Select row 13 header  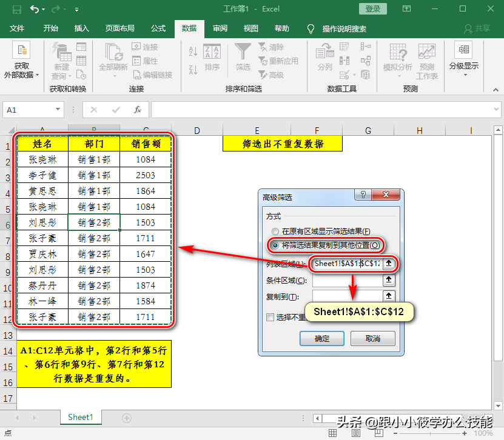tap(8, 335)
